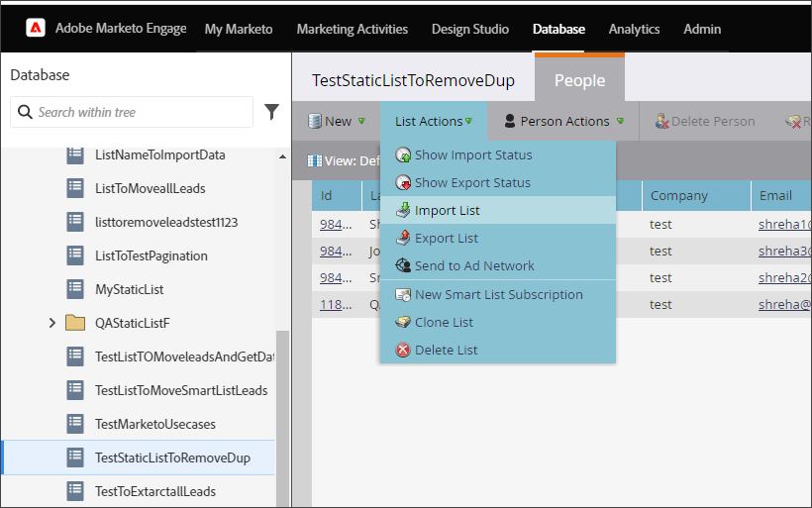
Task: Open the tree filter funnel icon
Action: 272,112
